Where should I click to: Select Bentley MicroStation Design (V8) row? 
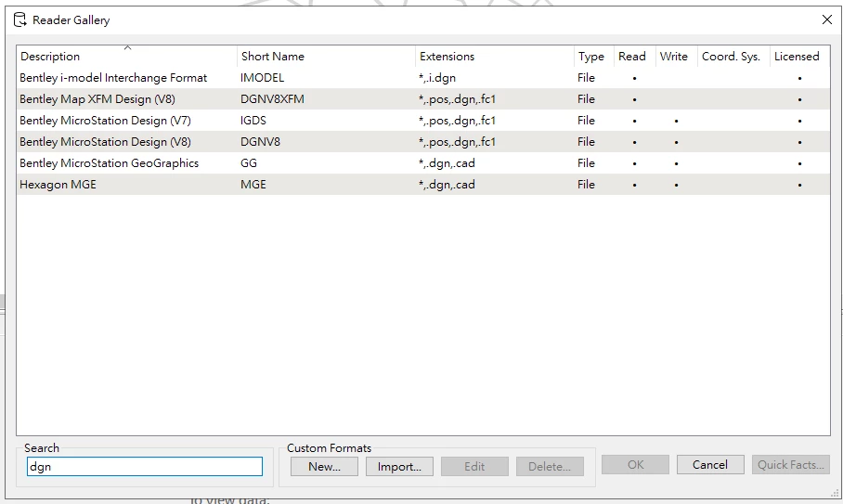click(x=423, y=142)
